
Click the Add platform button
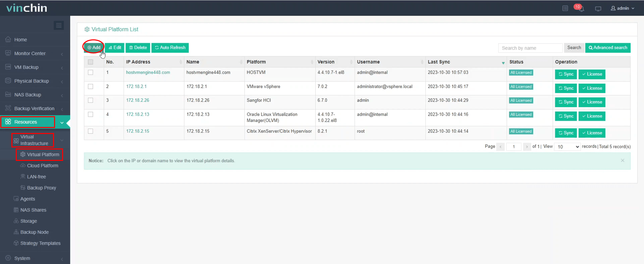tap(94, 48)
